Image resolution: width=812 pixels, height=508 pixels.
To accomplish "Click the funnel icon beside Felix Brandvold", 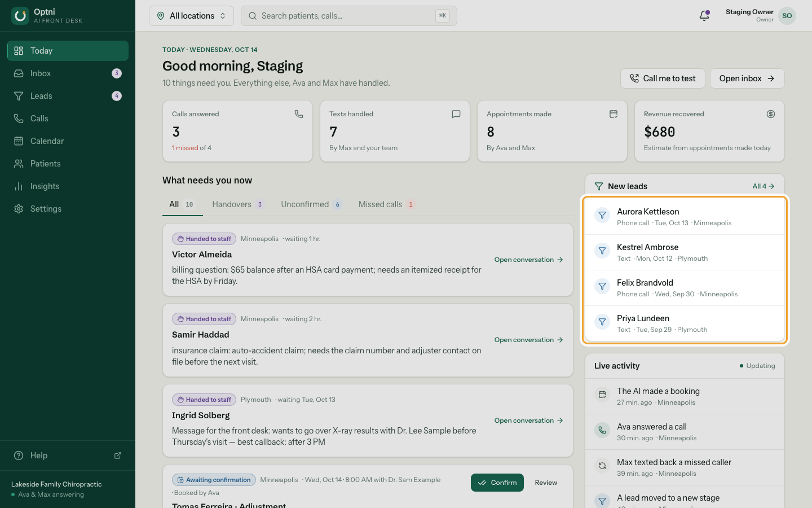I will pyautogui.click(x=602, y=286).
